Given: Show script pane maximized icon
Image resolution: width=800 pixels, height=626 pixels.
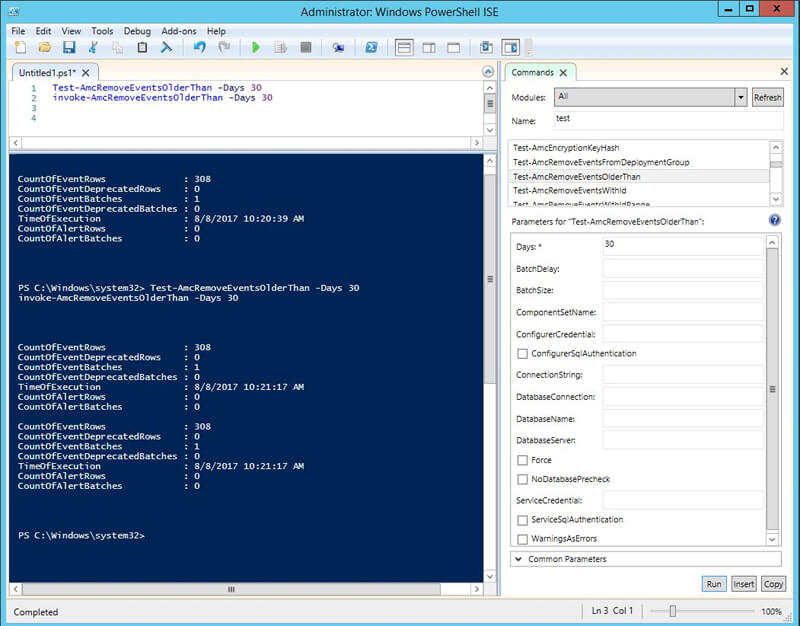Looking at the screenshot, I should (x=454, y=48).
